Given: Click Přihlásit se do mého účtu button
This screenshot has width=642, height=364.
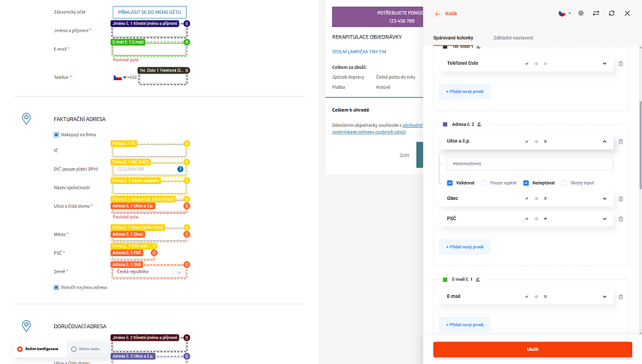Looking at the screenshot, I should pyautogui.click(x=150, y=13).
